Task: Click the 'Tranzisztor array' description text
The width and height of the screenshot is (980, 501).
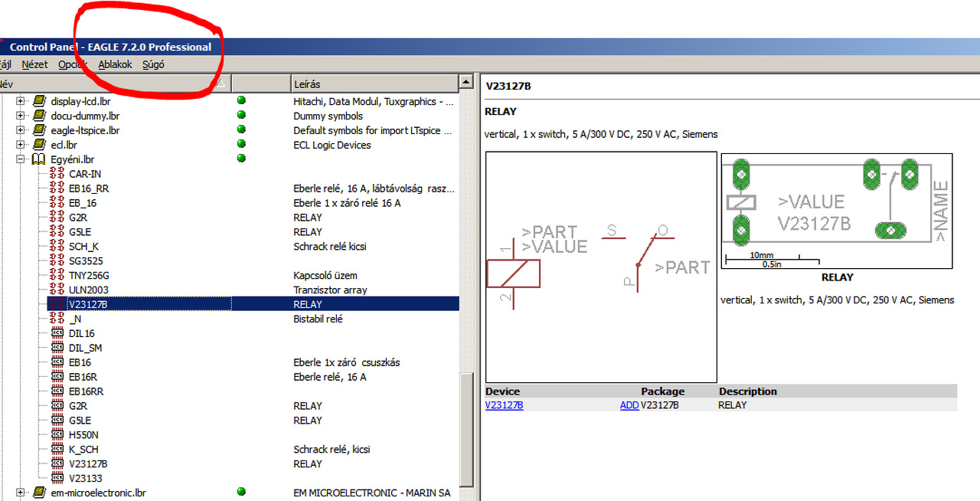Action: pyautogui.click(x=330, y=290)
